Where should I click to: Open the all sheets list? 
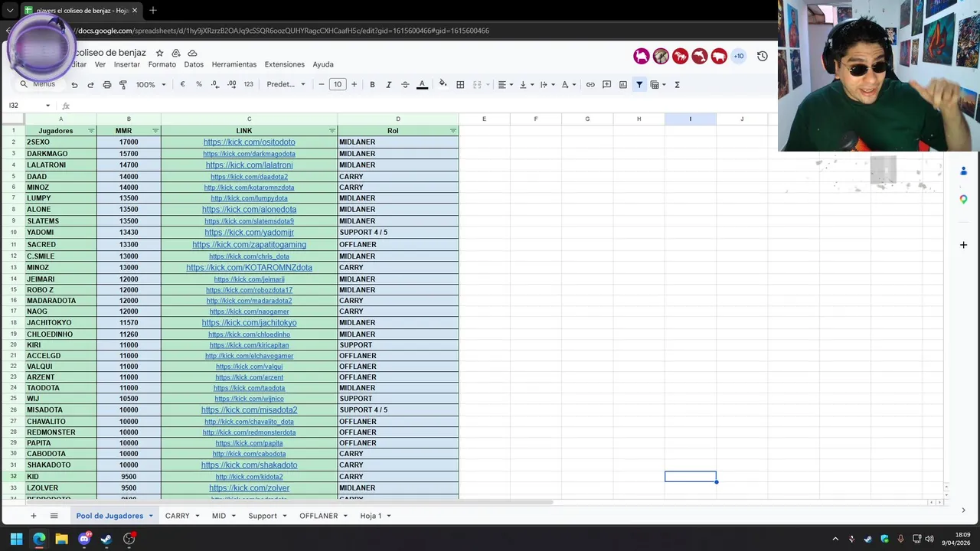point(54,516)
